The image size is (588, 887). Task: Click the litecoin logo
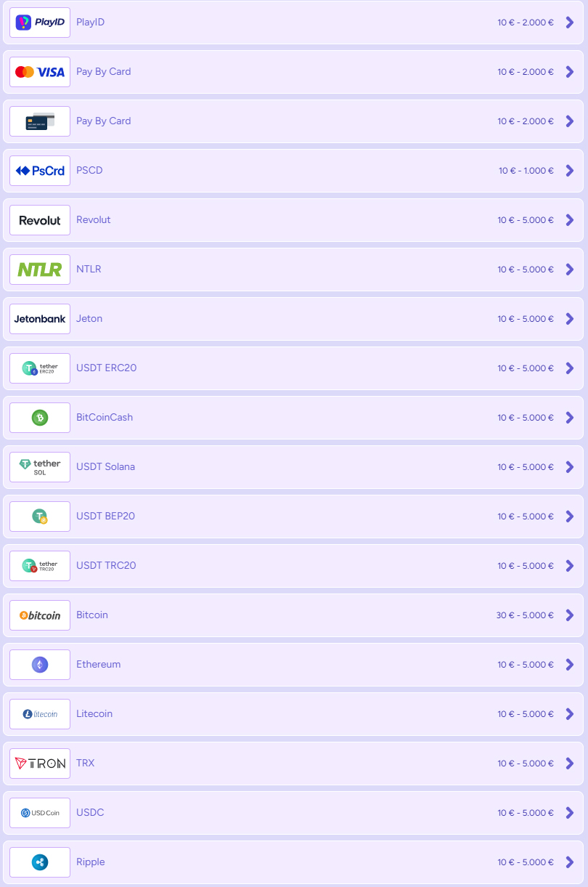click(x=40, y=714)
